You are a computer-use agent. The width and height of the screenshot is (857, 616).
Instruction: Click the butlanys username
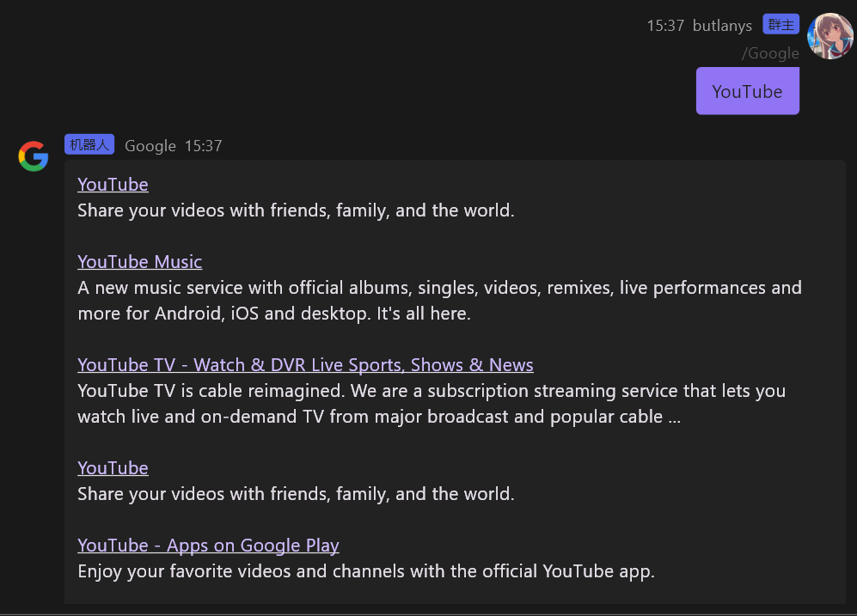pyautogui.click(x=722, y=26)
